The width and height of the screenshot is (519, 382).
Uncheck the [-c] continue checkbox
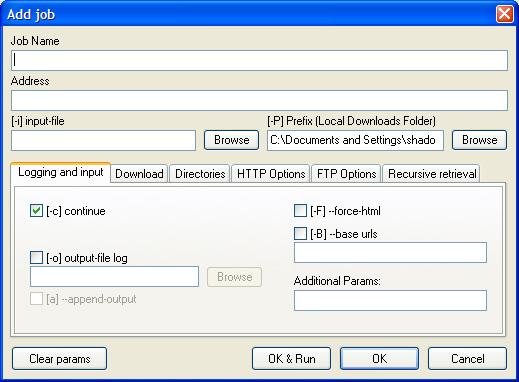[36, 211]
